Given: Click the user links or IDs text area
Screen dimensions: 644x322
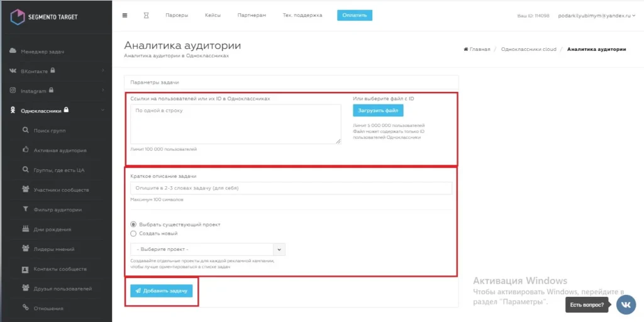Looking at the screenshot, I should [x=235, y=124].
